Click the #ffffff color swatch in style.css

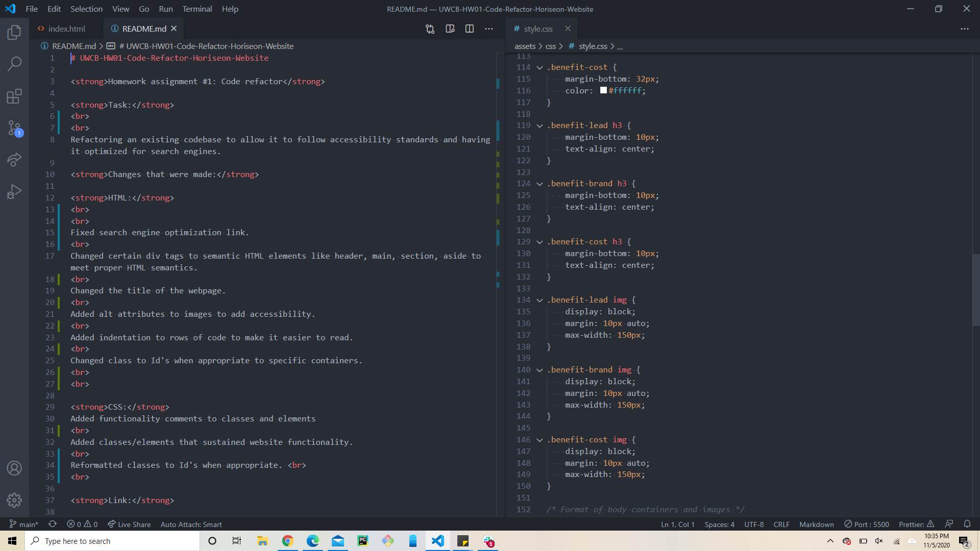point(603,90)
